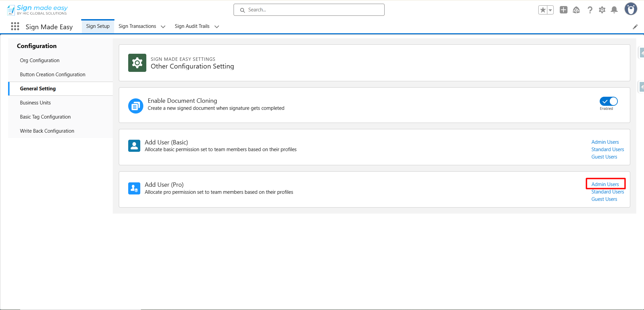Click Admin Users link under Add User (Pro)
The width and height of the screenshot is (644, 310).
tap(605, 184)
